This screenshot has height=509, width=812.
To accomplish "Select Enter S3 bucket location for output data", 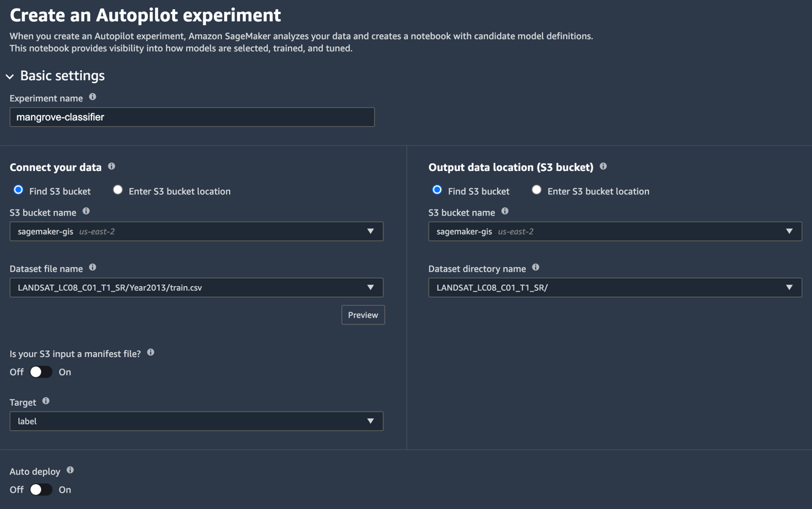I will point(537,190).
